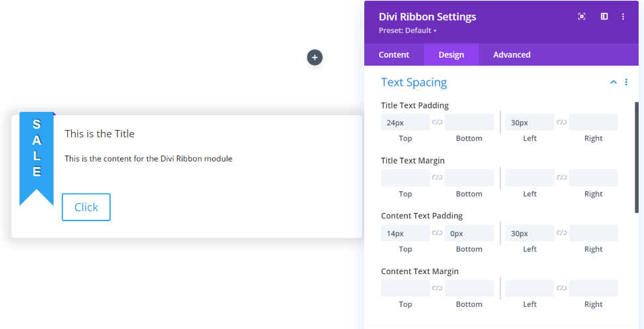This screenshot has width=644, height=329.
Task: Select the Design tab
Action: (451, 55)
